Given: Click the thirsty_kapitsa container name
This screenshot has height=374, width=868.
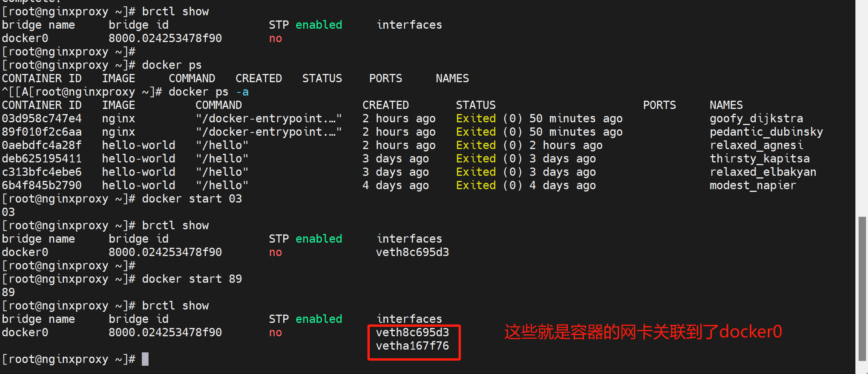Looking at the screenshot, I should click(759, 158).
